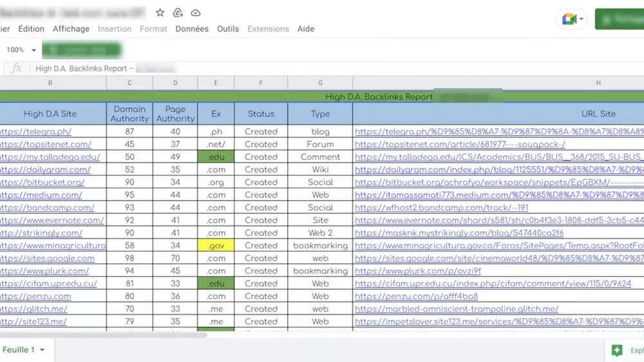Select the Type header cell
Screen dimensions: 644x362
320,114
